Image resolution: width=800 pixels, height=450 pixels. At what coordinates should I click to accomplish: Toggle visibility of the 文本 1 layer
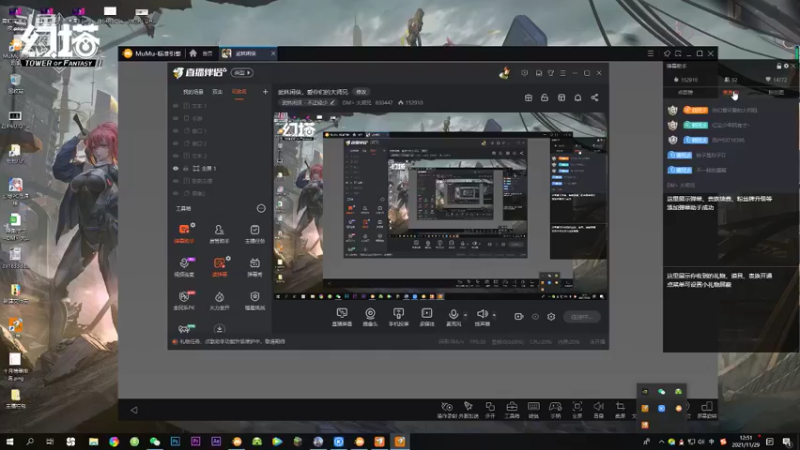[x=176, y=106]
